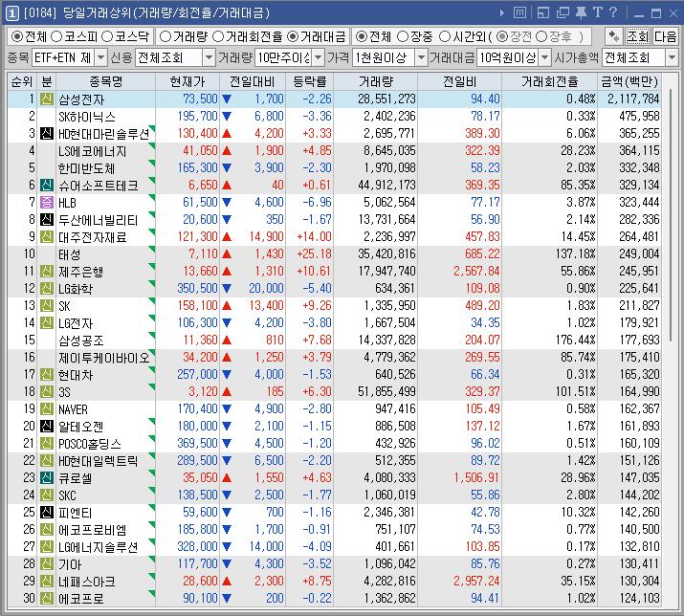684x616 pixels.
Task: Select the 시간외 radio button
Action: (445, 36)
